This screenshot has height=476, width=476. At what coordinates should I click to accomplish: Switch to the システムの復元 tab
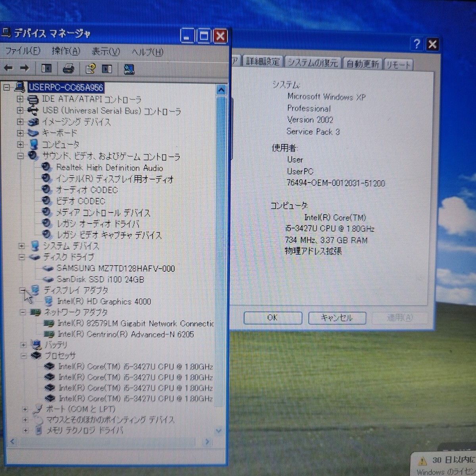click(x=312, y=63)
